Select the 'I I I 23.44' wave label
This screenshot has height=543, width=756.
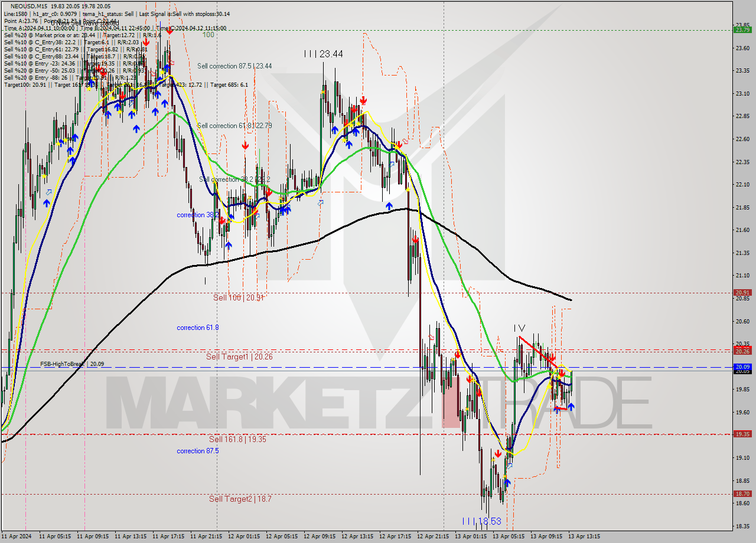[x=323, y=54]
